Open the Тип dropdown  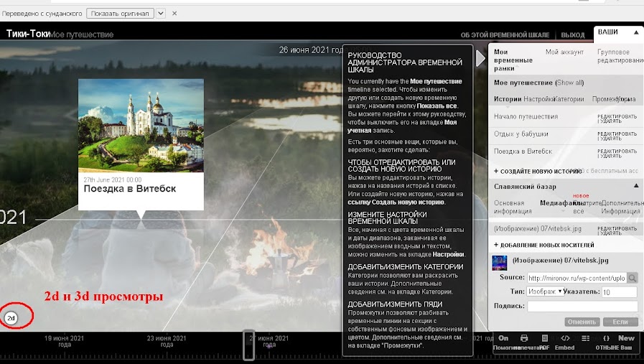point(545,291)
